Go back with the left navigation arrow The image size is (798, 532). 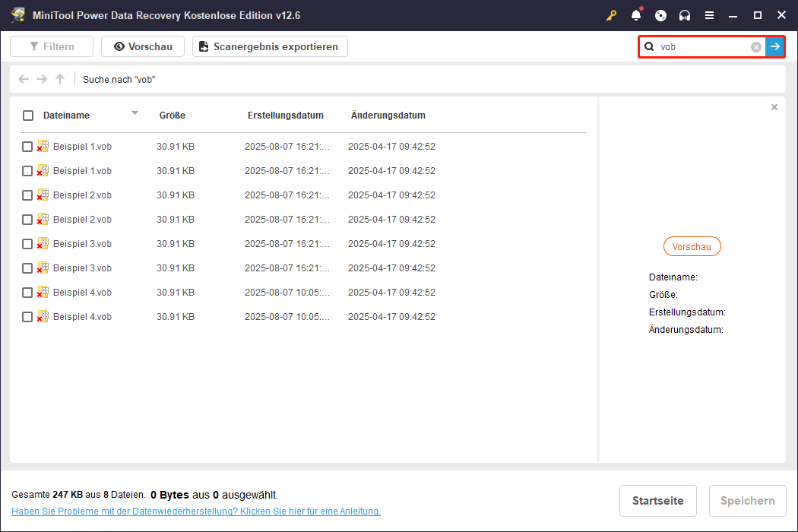24,79
